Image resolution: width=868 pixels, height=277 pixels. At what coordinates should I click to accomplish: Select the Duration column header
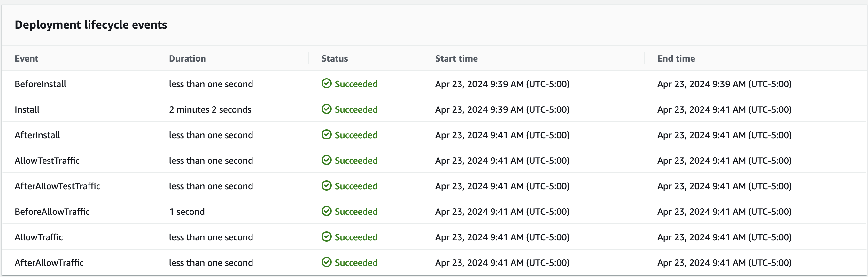pyautogui.click(x=187, y=59)
